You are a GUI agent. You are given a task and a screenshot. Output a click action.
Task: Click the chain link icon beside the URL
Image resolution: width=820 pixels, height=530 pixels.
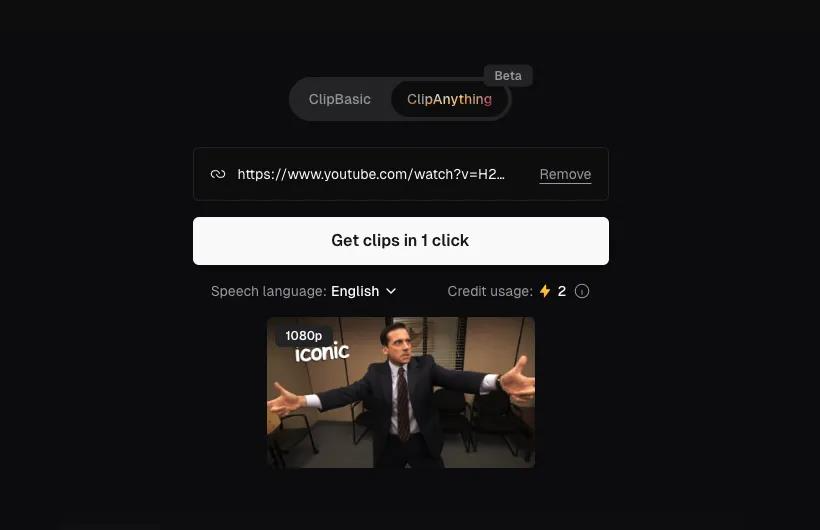[218, 174]
